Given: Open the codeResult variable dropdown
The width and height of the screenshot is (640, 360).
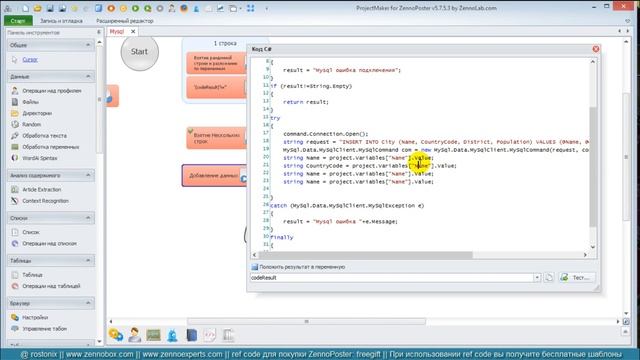Looking at the screenshot, I should click(x=537, y=278).
